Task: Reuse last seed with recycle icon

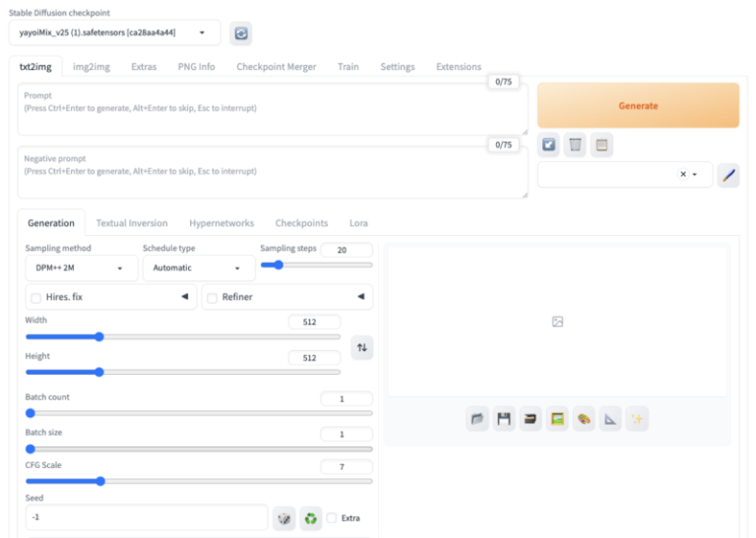Action: pyautogui.click(x=311, y=518)
